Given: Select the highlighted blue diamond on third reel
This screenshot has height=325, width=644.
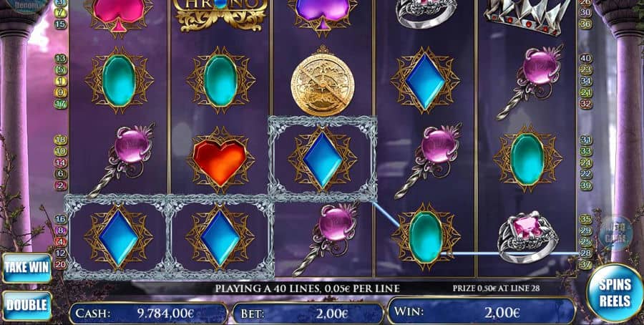Looking at the screenshot, I should pos(323,160).
